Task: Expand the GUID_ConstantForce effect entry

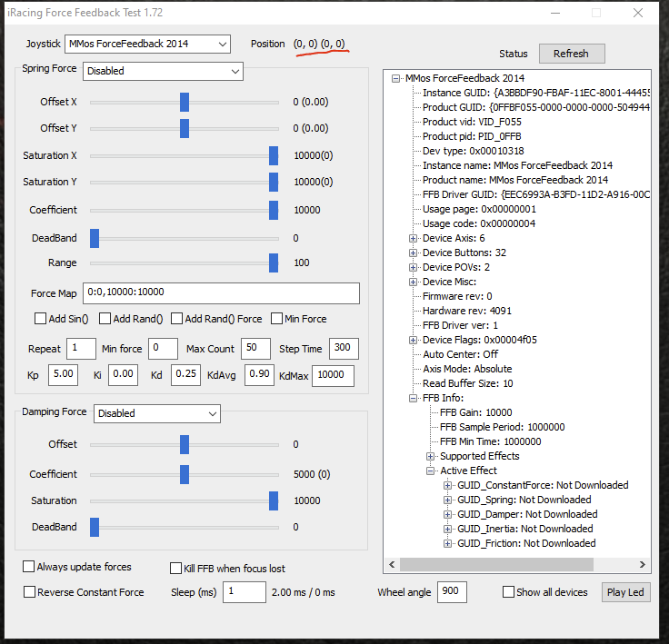Action: (x=448, y=485)
